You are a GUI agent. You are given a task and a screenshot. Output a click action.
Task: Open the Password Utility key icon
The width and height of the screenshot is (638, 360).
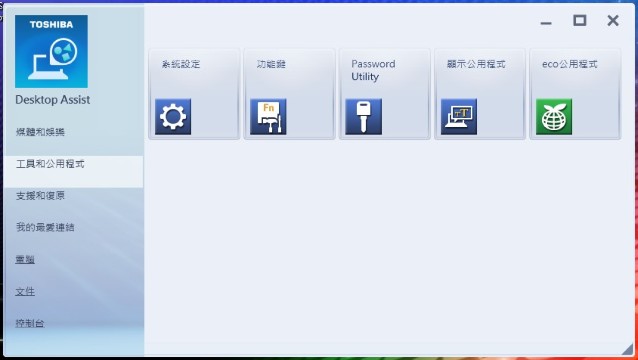(x=363, y=117)
